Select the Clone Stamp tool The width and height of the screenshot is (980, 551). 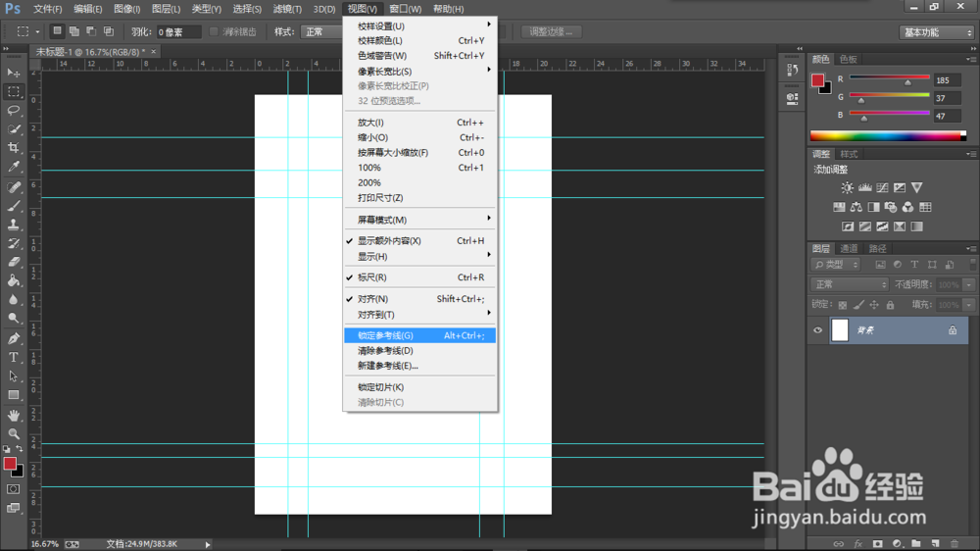click(13, 225)
